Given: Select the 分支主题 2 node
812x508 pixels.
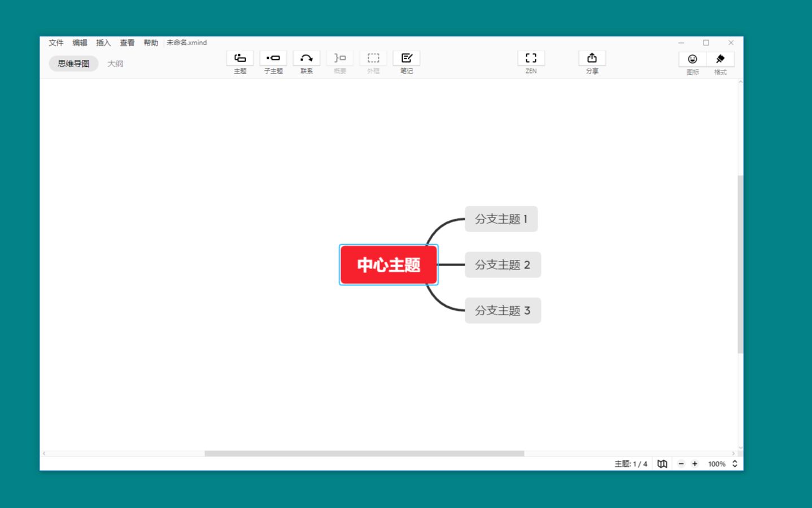Looking at the screenshot, I should (503, 265).
